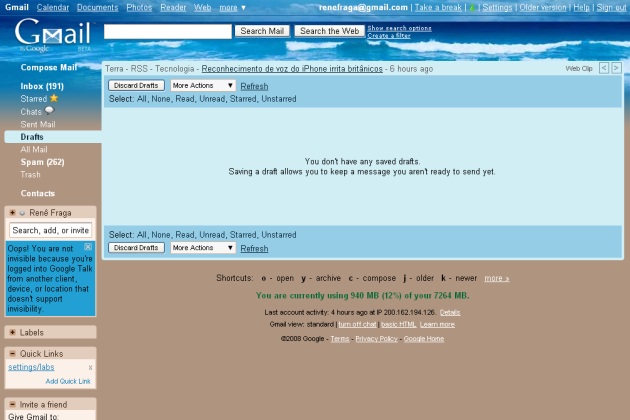The width and height of the screenshot is (630, 420).
Task: Select All in the top Select row
Action: tap(141, 98)
